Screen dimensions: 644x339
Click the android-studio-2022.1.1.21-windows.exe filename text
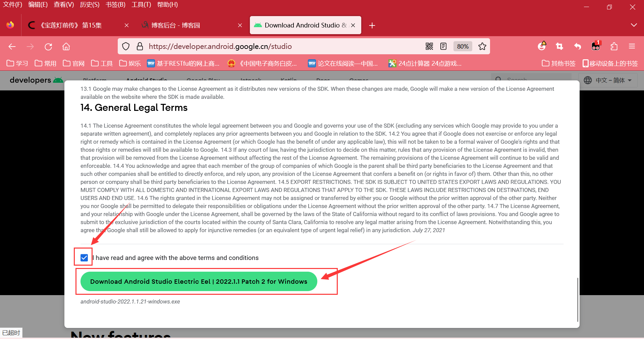[130, 301]
